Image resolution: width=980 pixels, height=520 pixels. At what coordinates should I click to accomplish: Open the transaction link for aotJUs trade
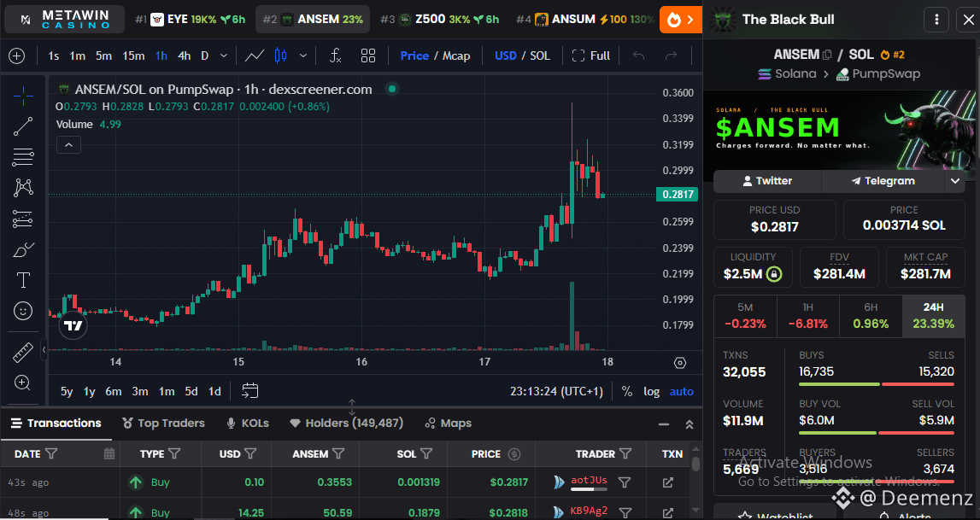(667, 482)
